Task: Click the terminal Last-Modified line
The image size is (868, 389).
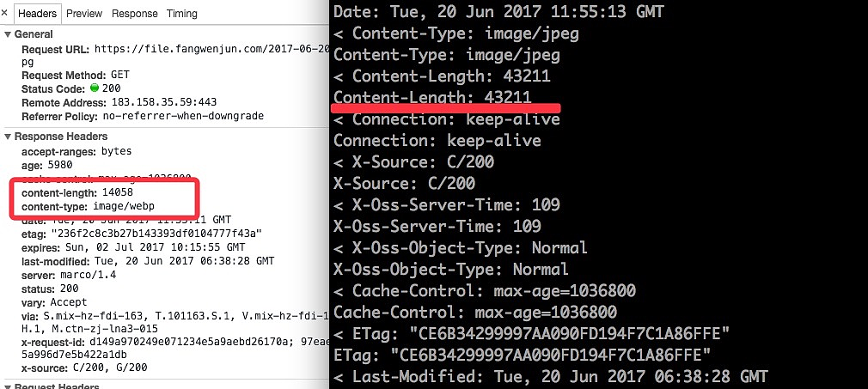Action: click(550, 376)
